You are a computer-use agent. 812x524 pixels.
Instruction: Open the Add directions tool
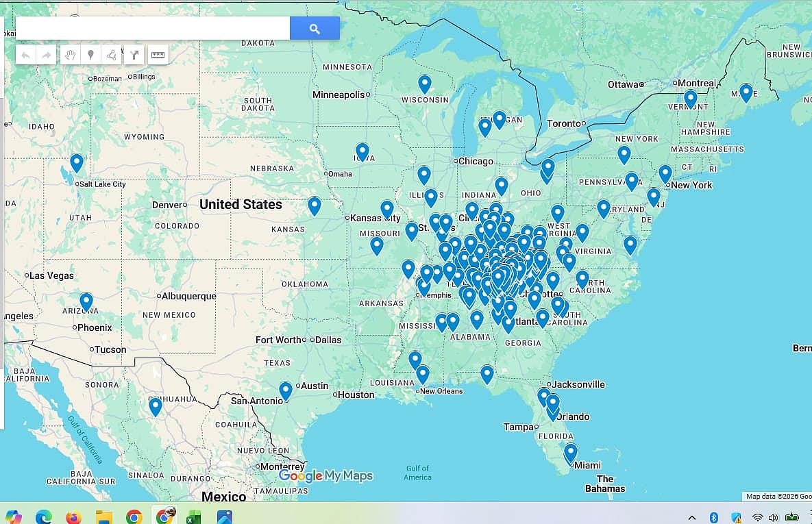coord(134,55)
